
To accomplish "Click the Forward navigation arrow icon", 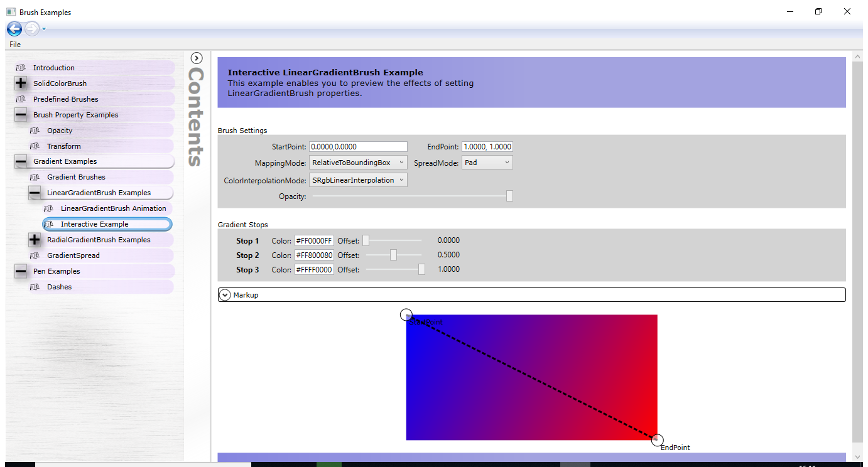I will (30, 28).
